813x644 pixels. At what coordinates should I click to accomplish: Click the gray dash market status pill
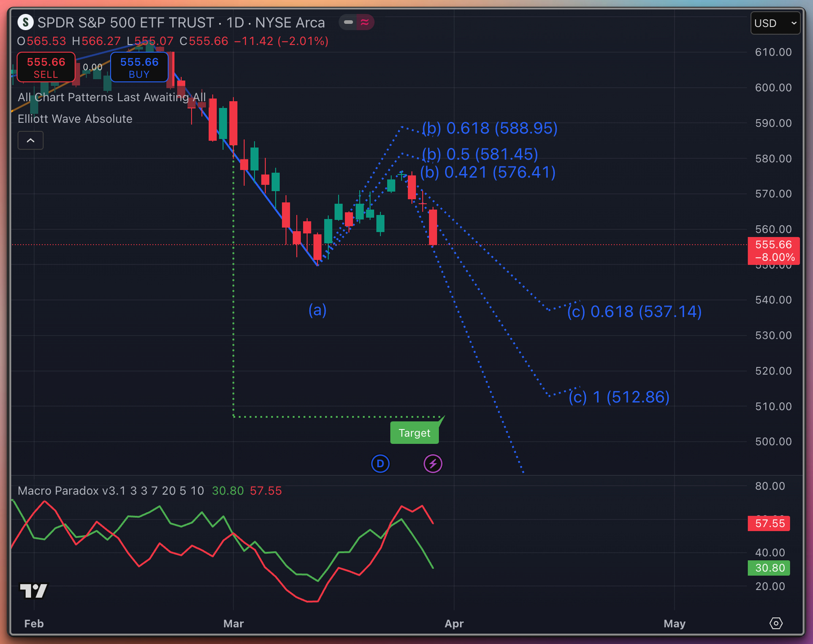(x=349, y=22)
